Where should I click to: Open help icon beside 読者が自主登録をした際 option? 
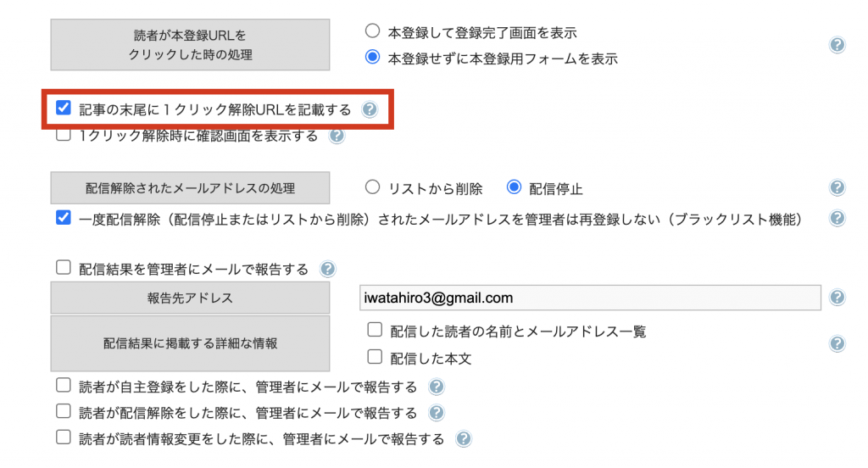tap(437, 387)
